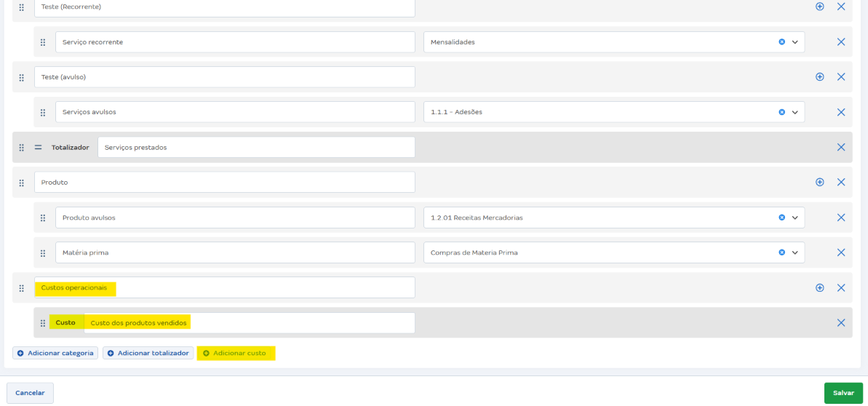Screen dimensions: 868x406
Task: Click drag handle of Custos operacionais row
Action: coord(22,288)
